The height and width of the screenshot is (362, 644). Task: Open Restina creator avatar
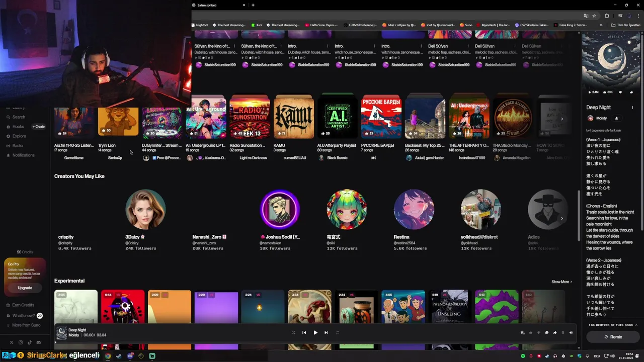point(414,209)
